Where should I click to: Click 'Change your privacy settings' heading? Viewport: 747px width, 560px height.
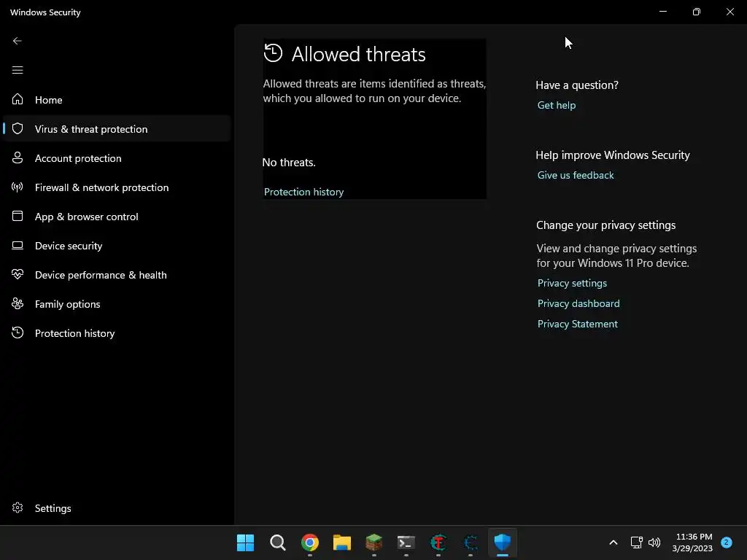pos(605,225)
